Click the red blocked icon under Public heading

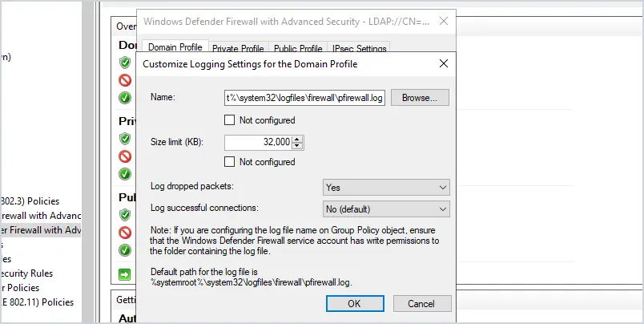(125, 233)
